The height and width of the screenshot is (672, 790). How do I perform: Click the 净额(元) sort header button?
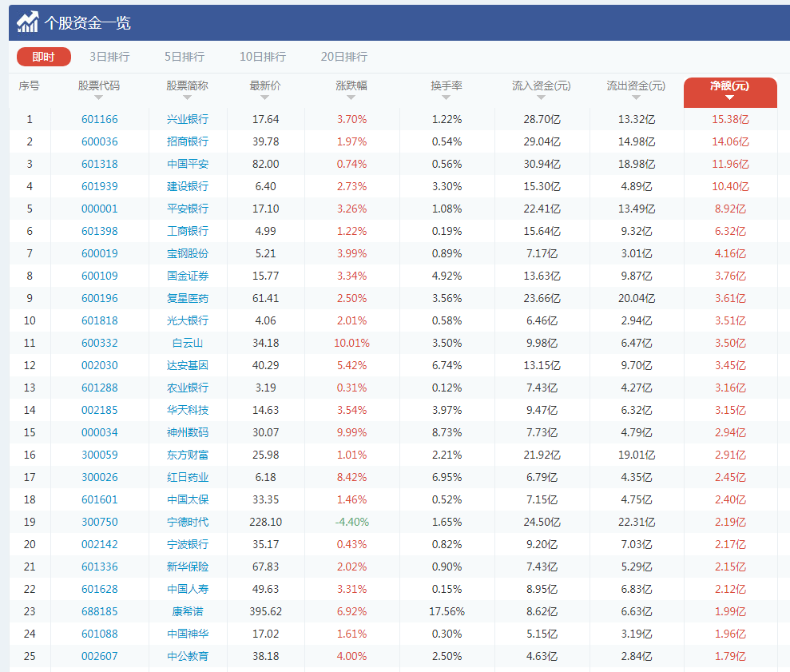point(730,92)
